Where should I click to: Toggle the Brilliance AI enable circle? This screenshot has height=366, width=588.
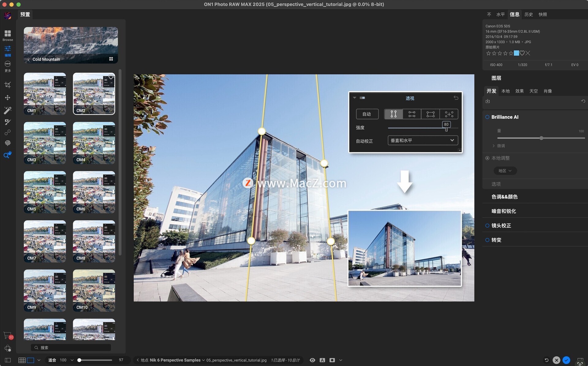(487, 117)
